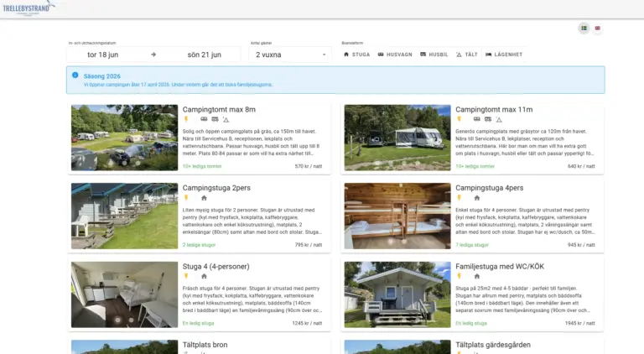644x354 pixels.
Task: Click 570 kr / natt price
Action: [x=309, y=166]
